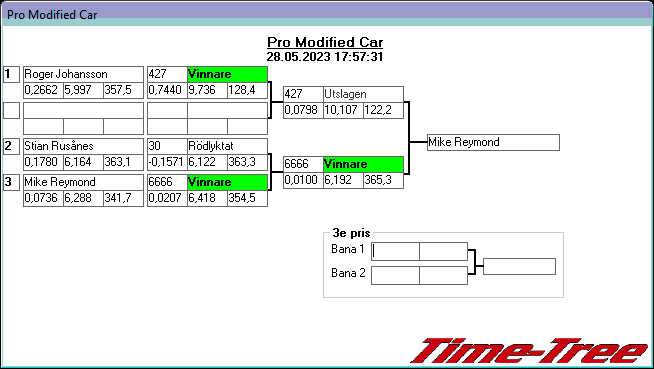Select the 0,2662 reaction time cell

click(x=43, y=90)
